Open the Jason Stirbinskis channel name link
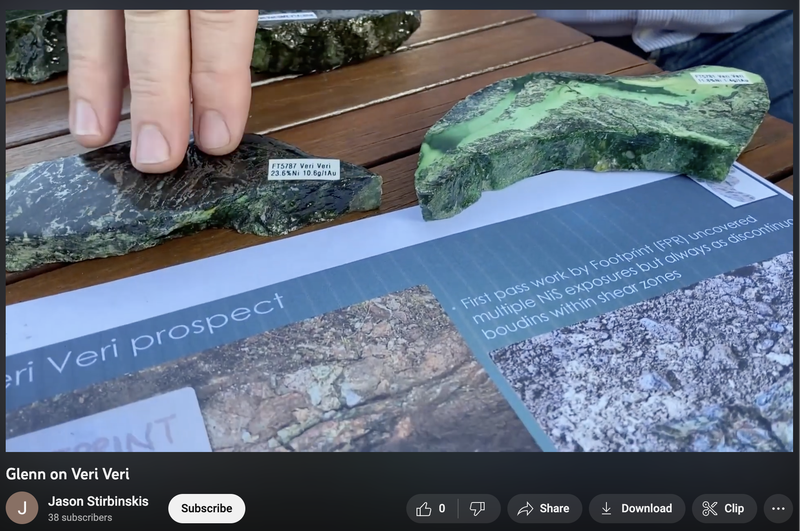The width and height of the screenshot is (800, 531). point(98,501)
